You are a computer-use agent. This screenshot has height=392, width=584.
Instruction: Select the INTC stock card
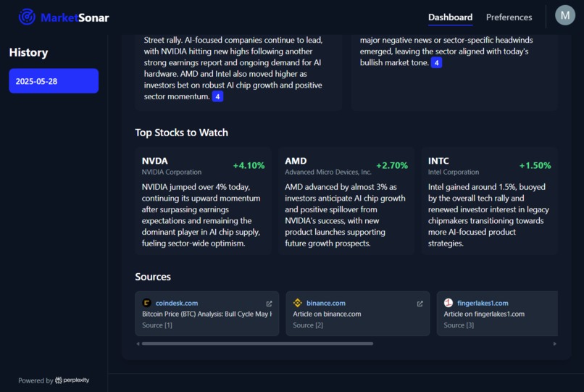tap(489, 201)
